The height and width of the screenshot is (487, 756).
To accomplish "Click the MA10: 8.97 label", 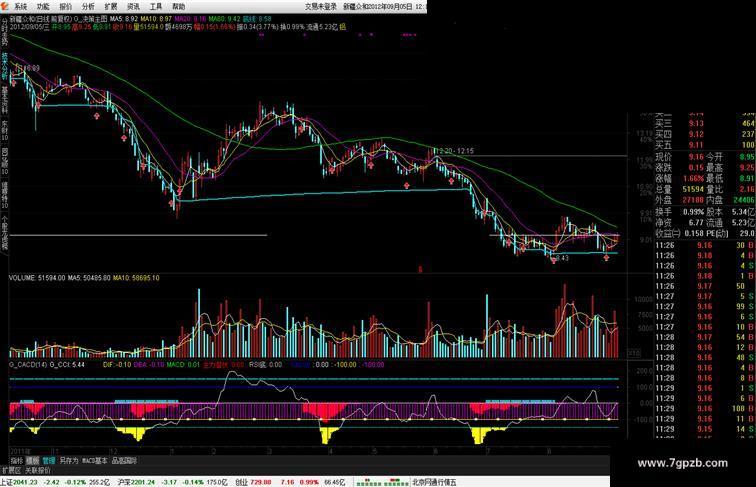I will [156, 19].
